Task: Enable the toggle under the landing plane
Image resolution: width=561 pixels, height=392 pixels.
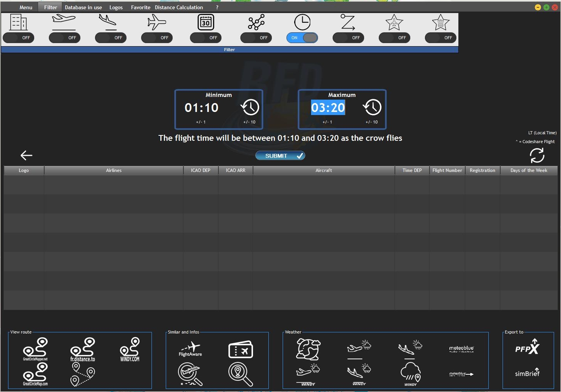Action: click(x=111, y=38)
